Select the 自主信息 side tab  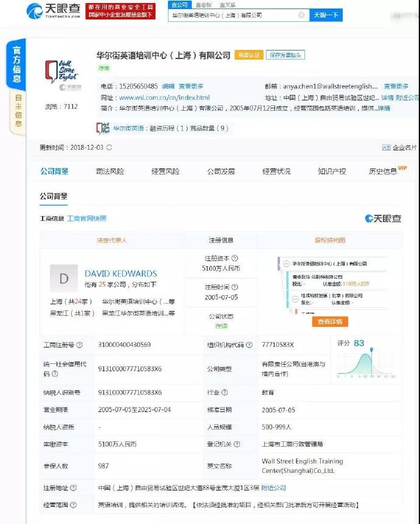point(18,112)
